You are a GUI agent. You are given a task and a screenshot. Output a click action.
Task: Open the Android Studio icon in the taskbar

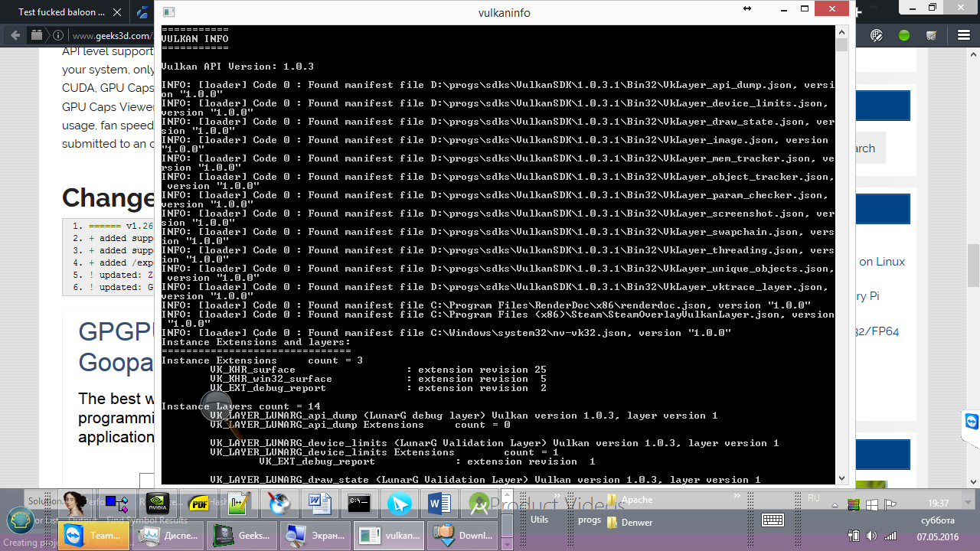[480, 504]
